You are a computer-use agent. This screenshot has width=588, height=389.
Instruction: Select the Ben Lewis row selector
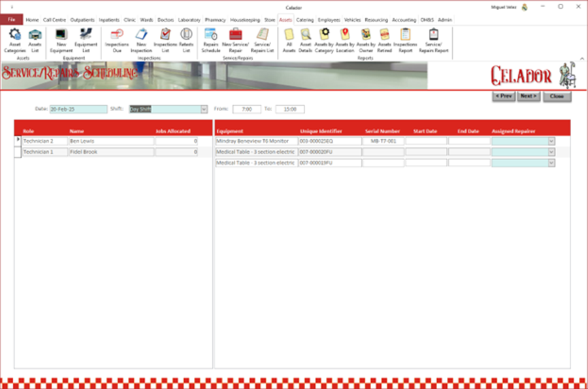click(x=18, y=141)
